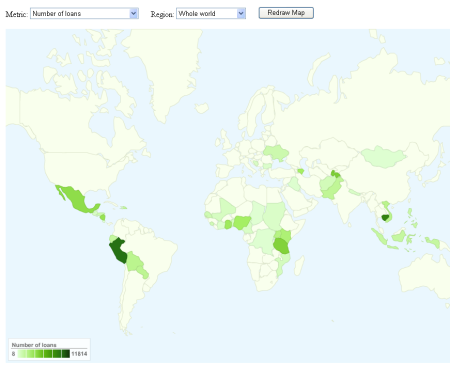
Task: Click Ukraine region on the map
Action: 276,153
